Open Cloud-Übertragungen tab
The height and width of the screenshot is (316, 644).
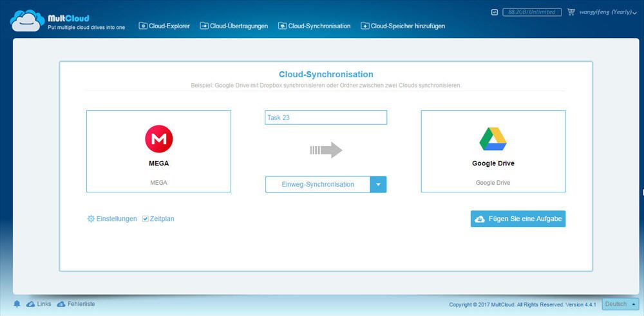point(234,26)
